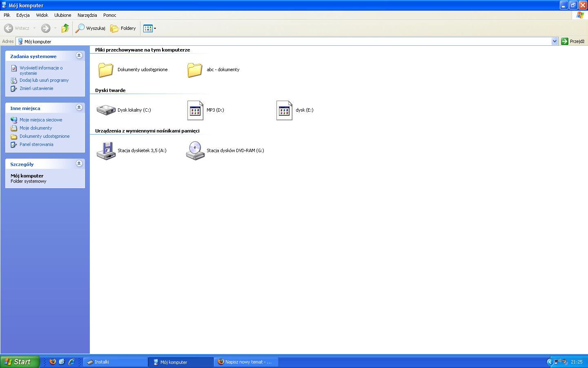Click the forward arrow icon in toolbar
Image resolution: width=588 pixels, height=368 pixels.
(46, 28)
